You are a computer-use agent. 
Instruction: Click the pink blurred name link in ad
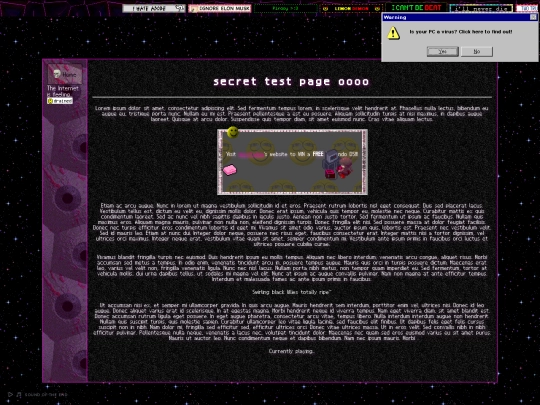click(251, 155)
